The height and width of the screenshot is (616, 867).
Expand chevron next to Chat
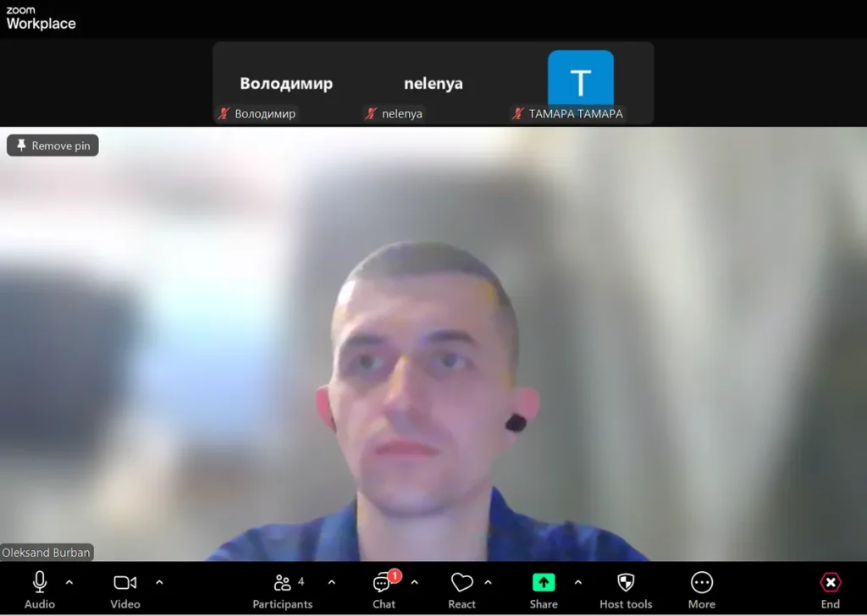coord(414,582)
